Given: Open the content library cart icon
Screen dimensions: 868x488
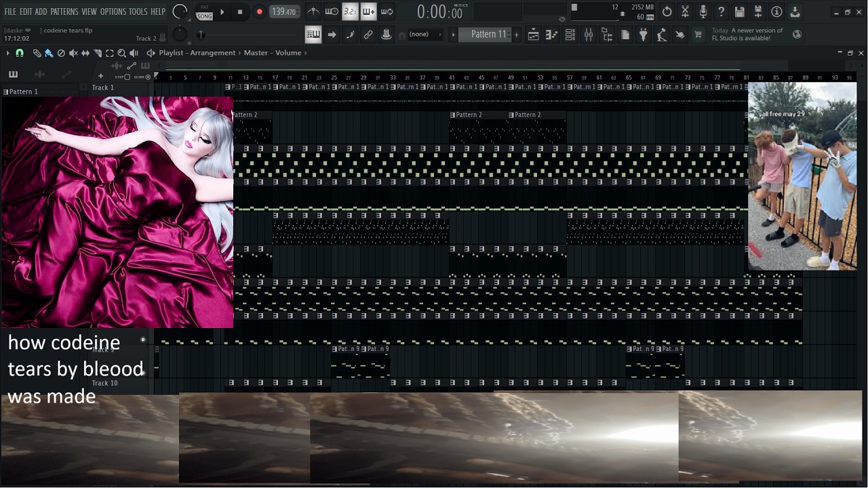Looking at the screenshot, I should point(698,35).
